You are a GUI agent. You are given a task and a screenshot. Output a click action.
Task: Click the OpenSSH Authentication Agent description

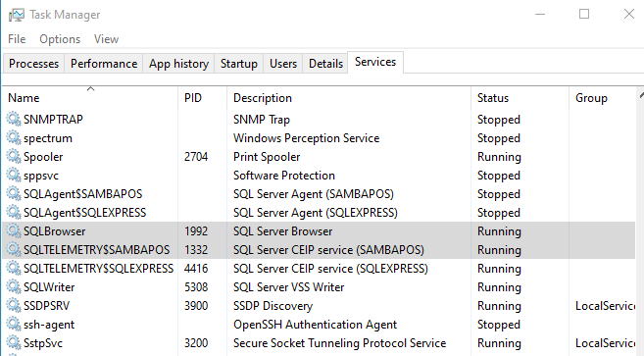point(315,325)
